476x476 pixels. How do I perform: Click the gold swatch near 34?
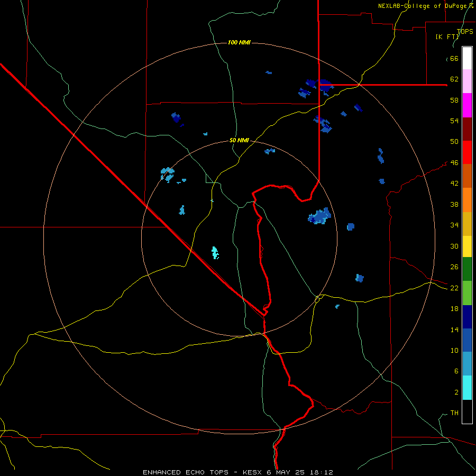pyautogui.click(x=467, y=224)
